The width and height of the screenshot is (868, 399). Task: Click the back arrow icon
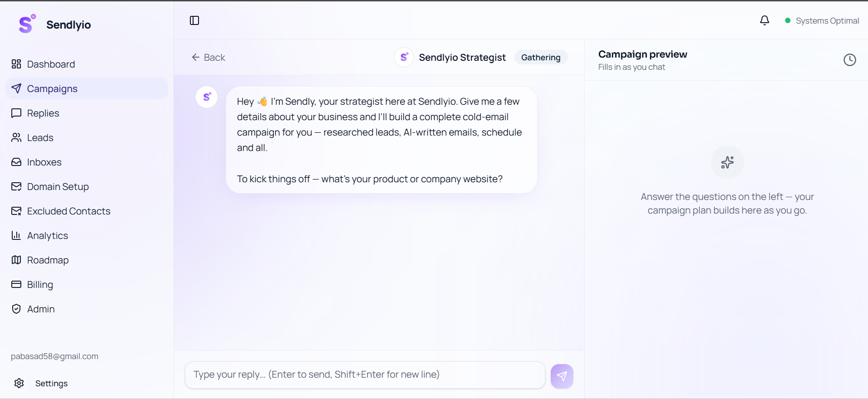(x=196, y=57)
